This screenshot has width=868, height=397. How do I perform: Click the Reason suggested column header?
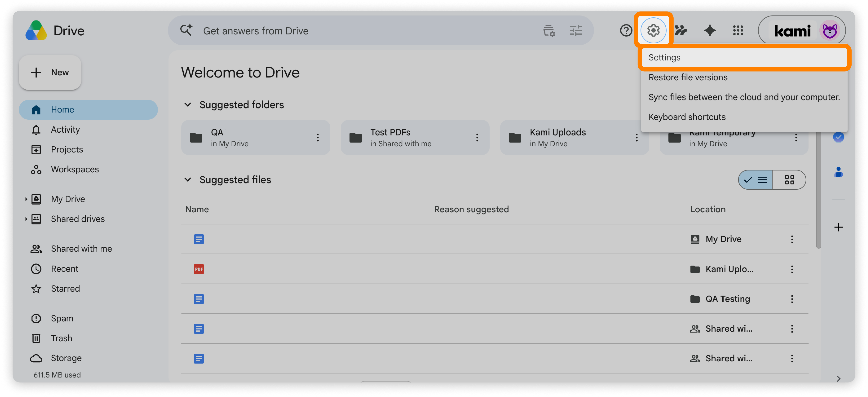(x=471, y=209)
